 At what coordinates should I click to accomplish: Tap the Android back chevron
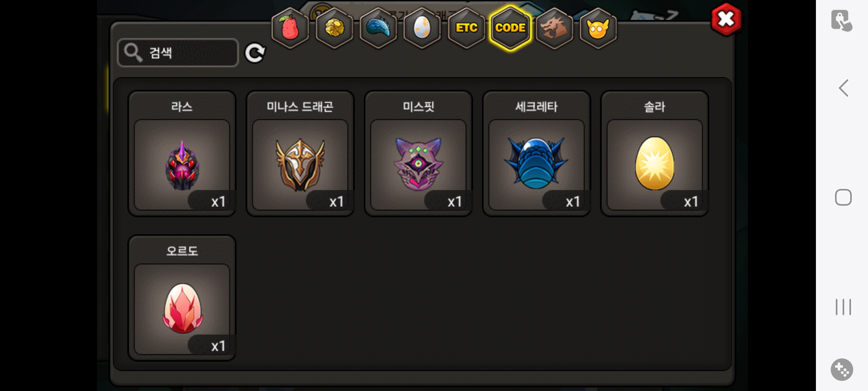click(843, 88)
